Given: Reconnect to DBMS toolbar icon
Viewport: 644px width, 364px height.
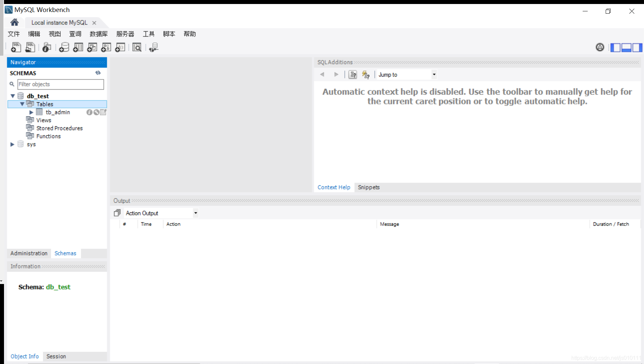Looking at the screenshot, I should coord(154,47).
